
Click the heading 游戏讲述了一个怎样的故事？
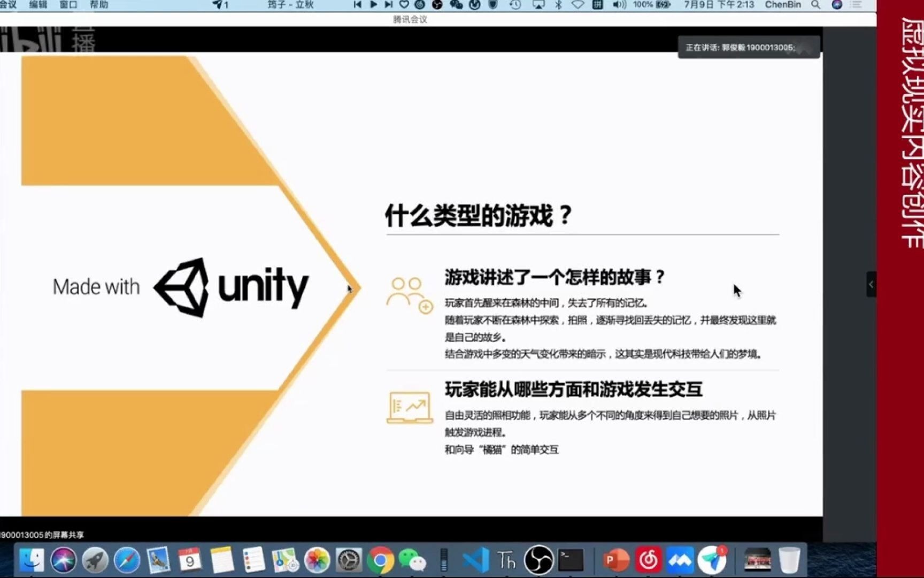pos(555,277)
